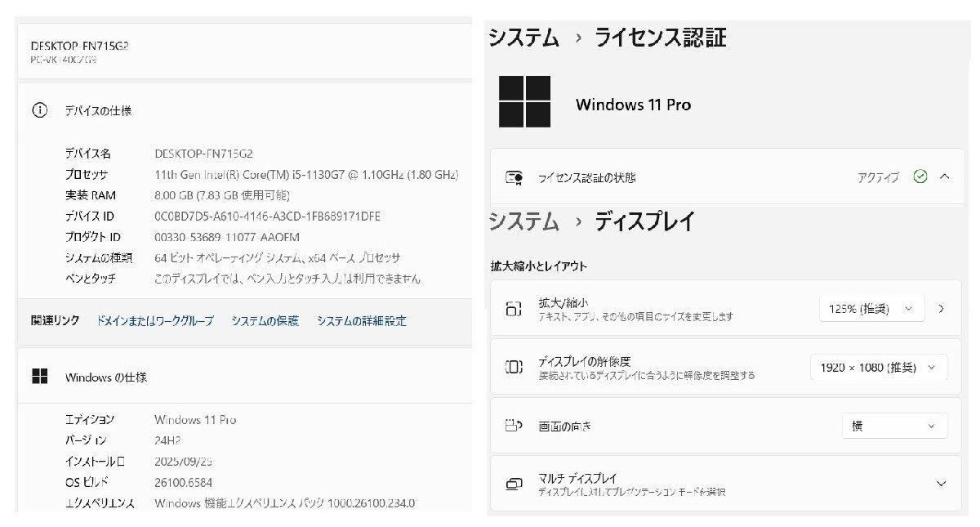This screenshot has height=527, width=980.
Task: Go back to システム from ディスプレイ breadcrumb
Action: point(523,221)
